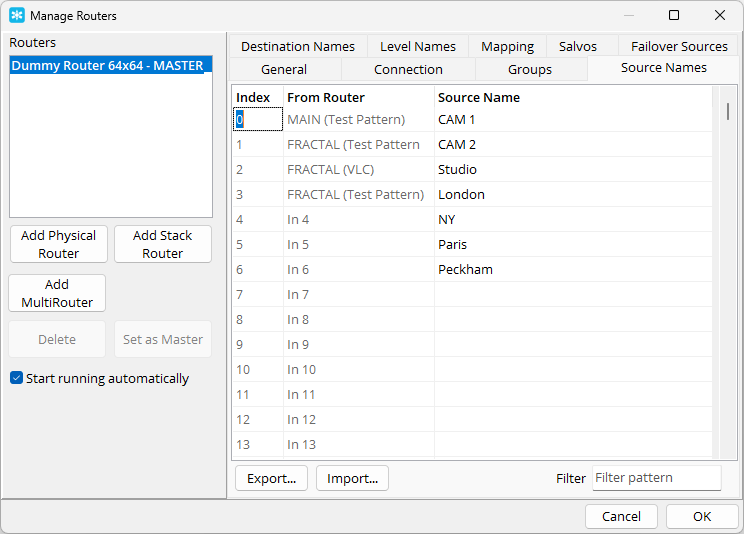Click the In 13 from-router cell
The image size is (744, 534).
(x=359, y=445)
